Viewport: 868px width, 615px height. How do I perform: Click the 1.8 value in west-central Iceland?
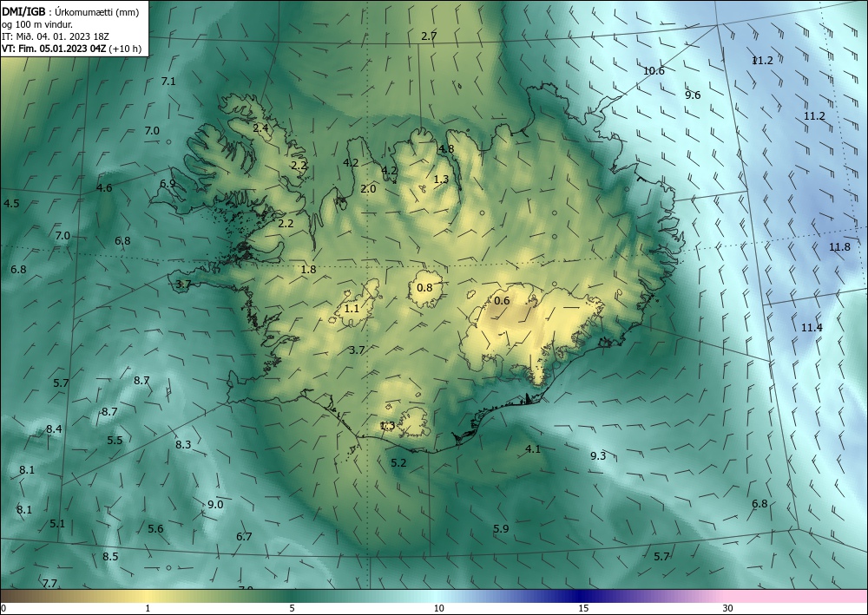pos(308,270)
